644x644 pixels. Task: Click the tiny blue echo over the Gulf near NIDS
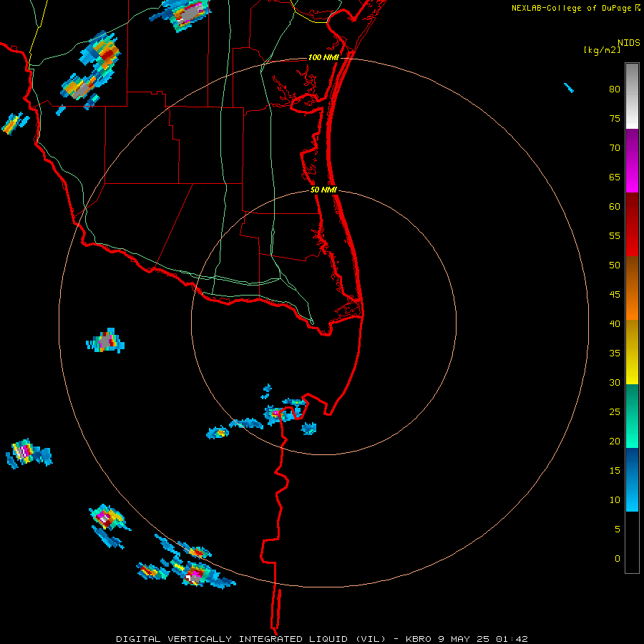tap(569, 87)
